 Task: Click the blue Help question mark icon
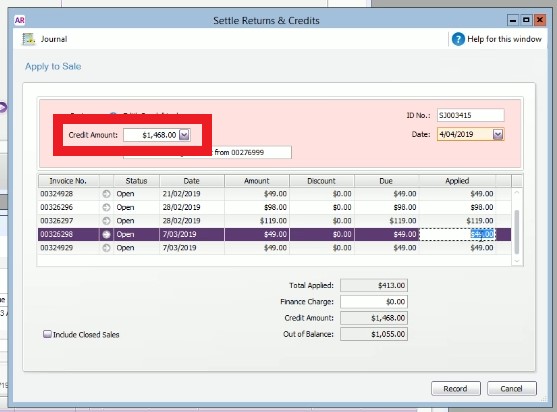[458, 39]
